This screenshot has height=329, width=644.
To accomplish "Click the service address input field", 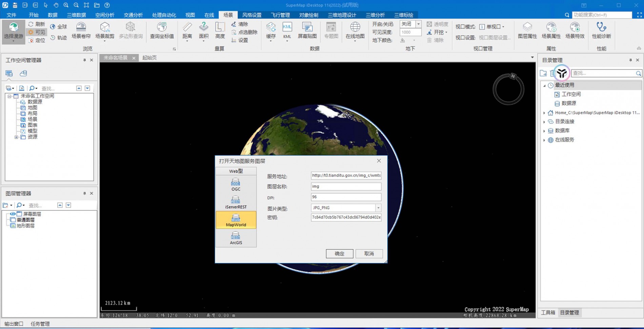I will point(346,175).
